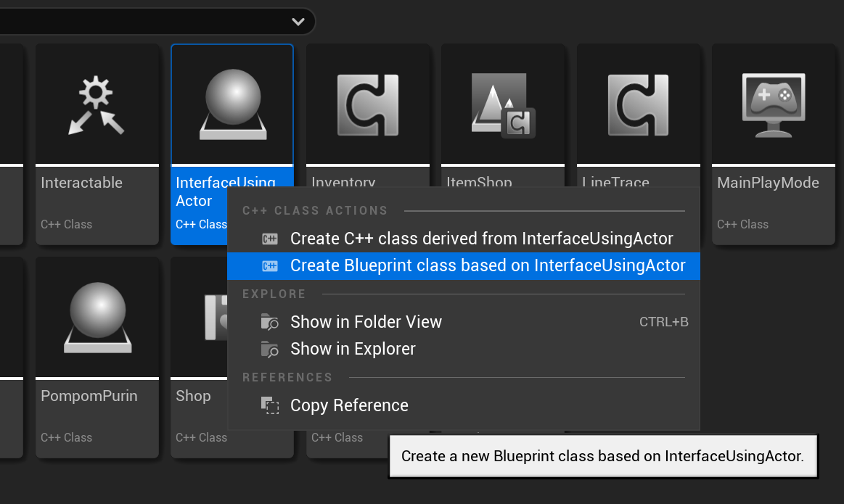Select the LineTrace class thumbnail
This screenshot has width=844, height=504.
coord(639,104)
